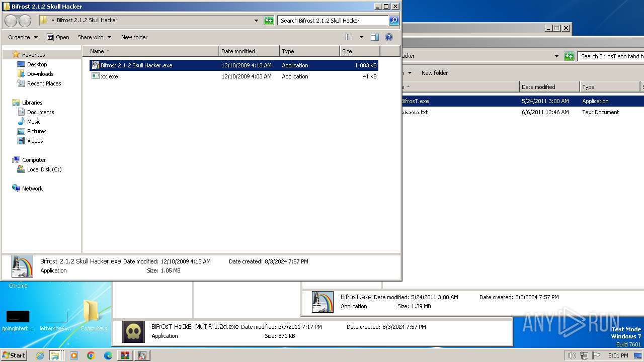Click the Forward navigation arrow in Explorer
Viewport: 644px width, 362px height.
pos(25,21)
